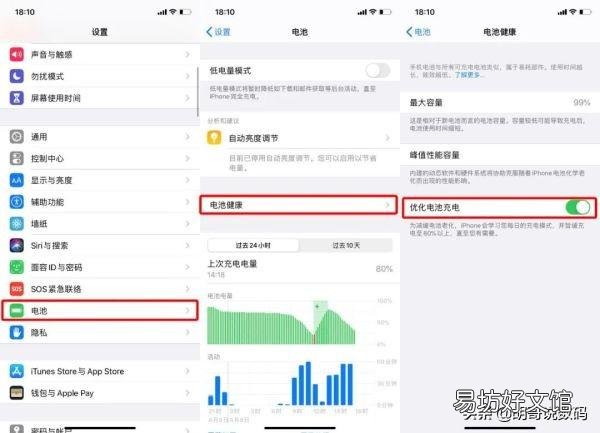Go back using the 电池 back button

pyautogui.click(x=418, y=32)
